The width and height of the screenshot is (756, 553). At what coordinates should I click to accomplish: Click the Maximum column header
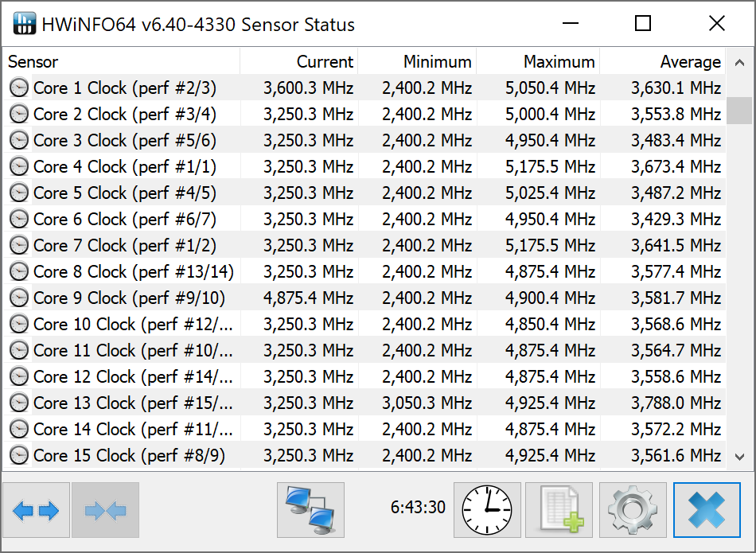tap(538, 62)
